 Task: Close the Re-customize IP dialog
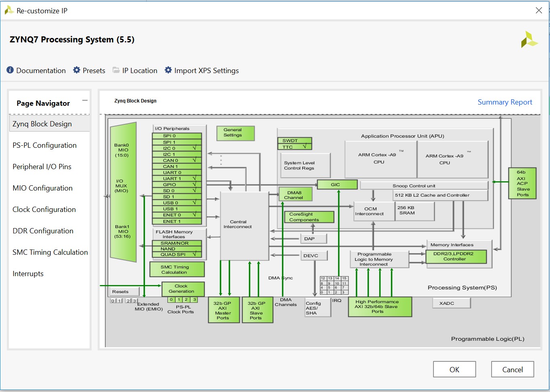pos(539,10)
